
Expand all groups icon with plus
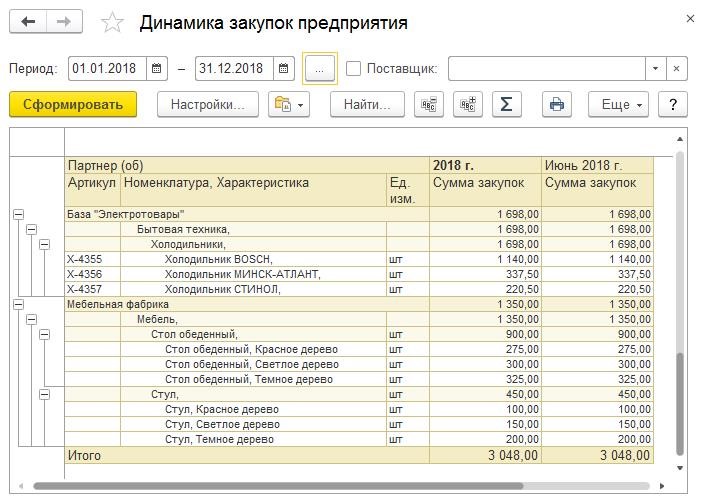[468, 104]
